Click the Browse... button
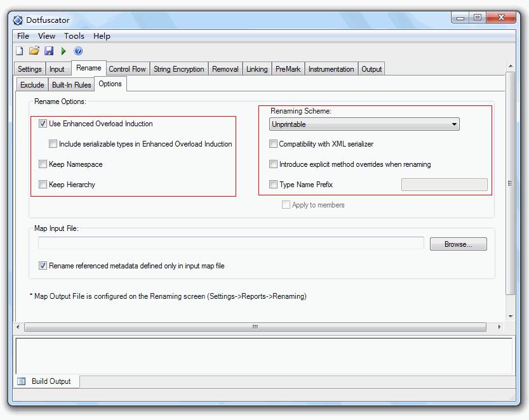Image resolution: width=529 pixels, height=420 pixels. 458,244
